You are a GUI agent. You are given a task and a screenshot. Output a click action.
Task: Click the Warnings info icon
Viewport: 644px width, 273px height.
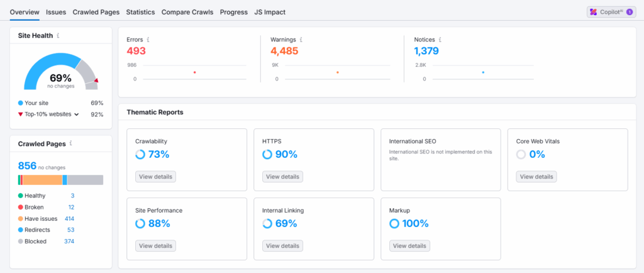pos(301,40)
